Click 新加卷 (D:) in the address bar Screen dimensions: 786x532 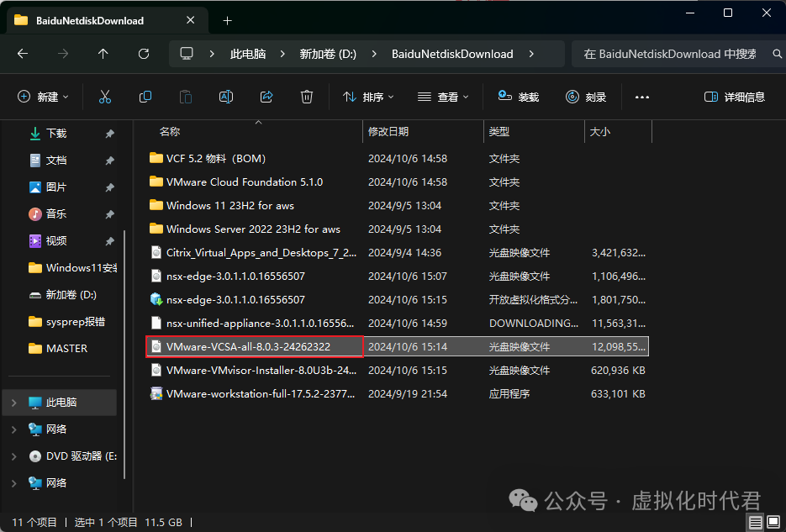[x=328, y=54]
